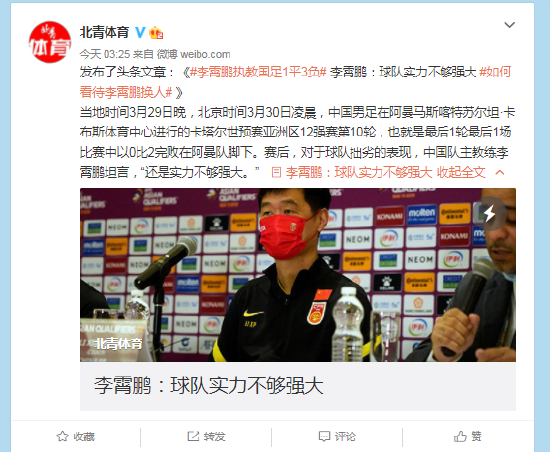Viewport: 550px width, 452px height.
Task: Click the article icon before 李霄鹏 link
Action: tap(276, 173)
